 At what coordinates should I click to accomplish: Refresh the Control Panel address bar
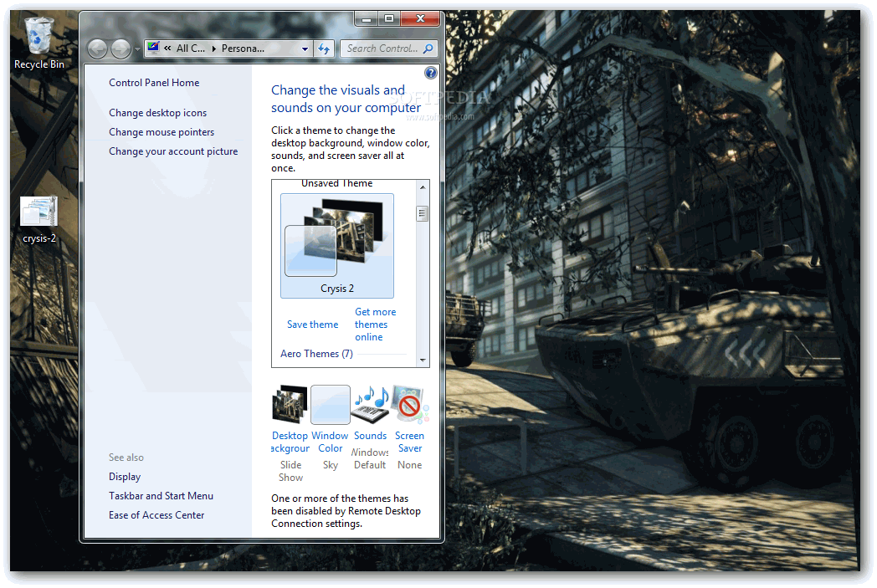[x=324, y=49]
